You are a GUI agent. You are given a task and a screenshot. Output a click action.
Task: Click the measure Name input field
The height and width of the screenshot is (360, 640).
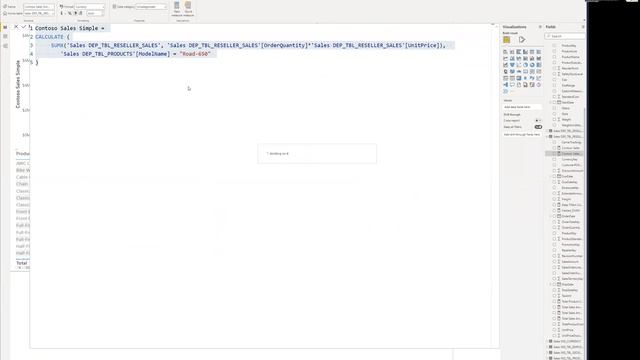click(39, 7)
